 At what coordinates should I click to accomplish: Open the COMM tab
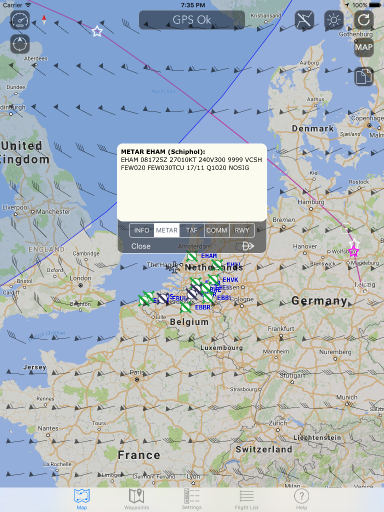click(x=217, y=230)
